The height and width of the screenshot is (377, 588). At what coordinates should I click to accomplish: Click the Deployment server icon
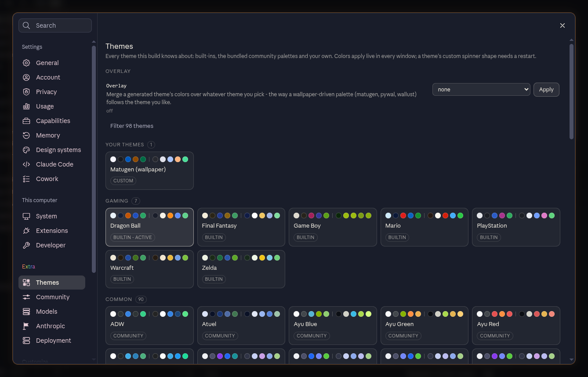click(26, 341)
